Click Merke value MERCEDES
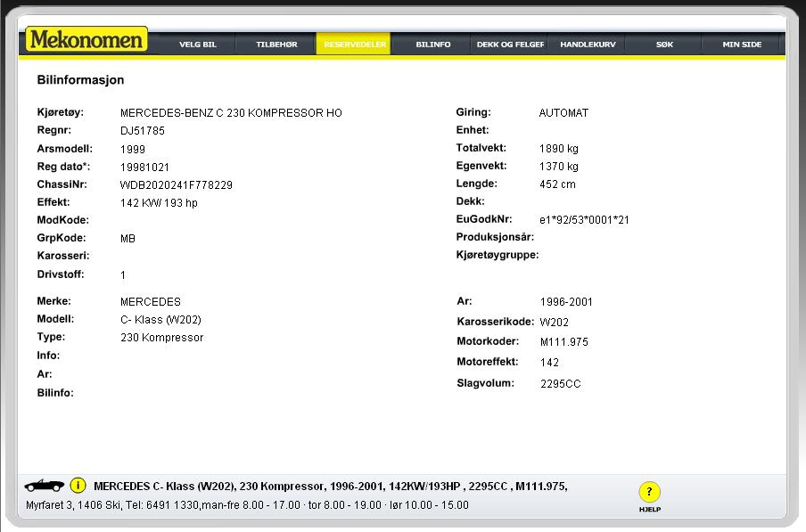Screen dimensions: 806x532 (x=151, y=302)
